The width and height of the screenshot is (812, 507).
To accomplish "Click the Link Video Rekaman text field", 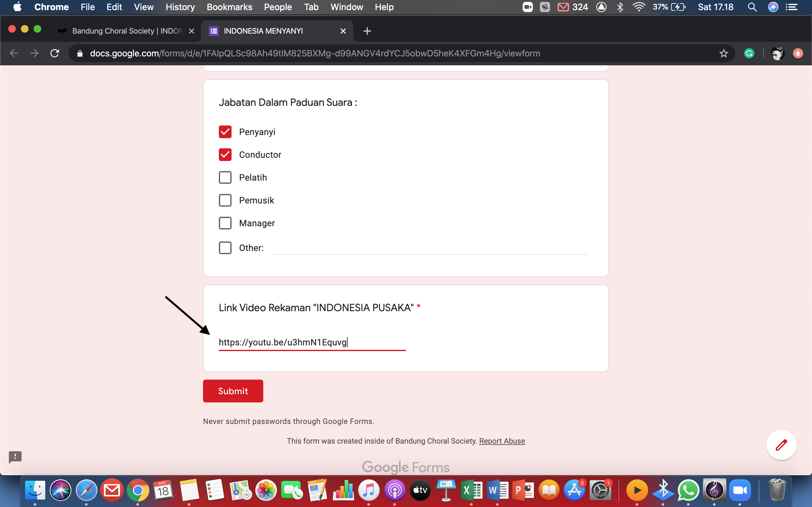I will pos(312,342).
